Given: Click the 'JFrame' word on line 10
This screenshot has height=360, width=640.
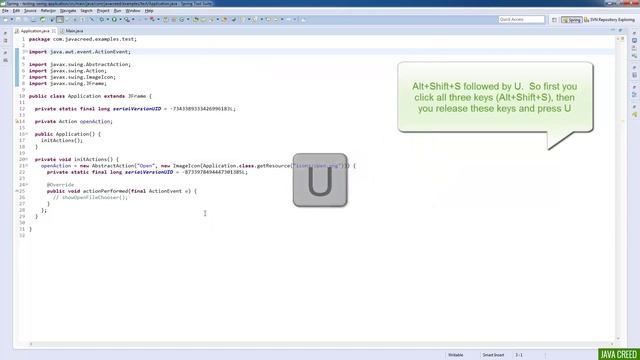Looking at the screenshot, I should click(x=137, y=96).
